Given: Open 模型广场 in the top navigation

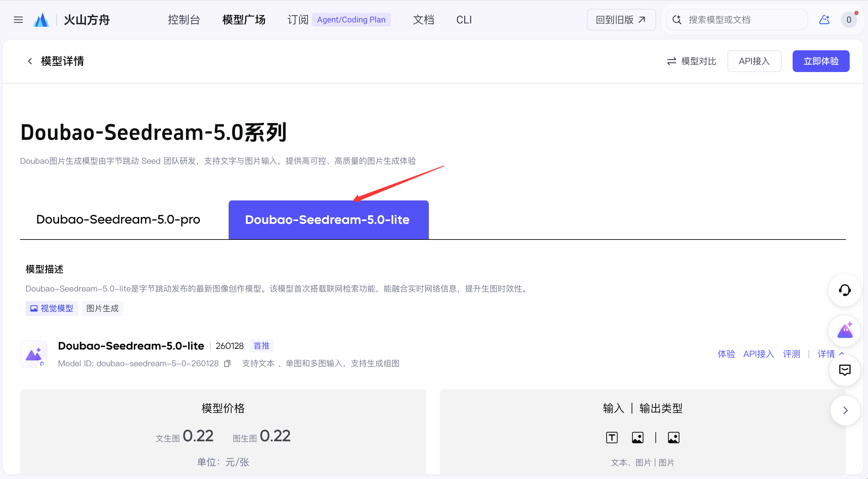Looking at the screenshot, I should 244,20.
